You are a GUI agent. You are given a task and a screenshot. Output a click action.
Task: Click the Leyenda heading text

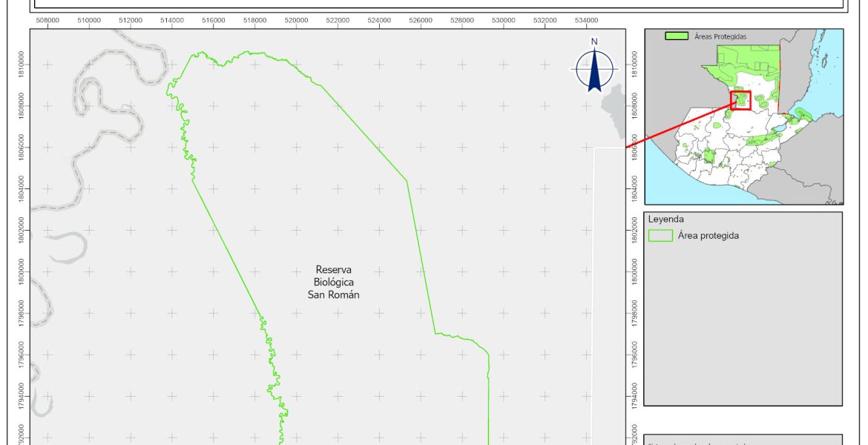click(x=665, y=220)
